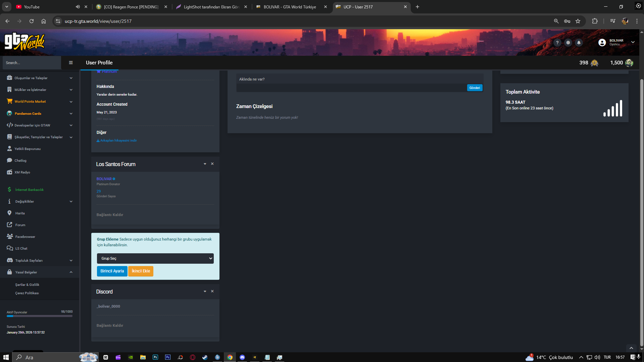Expand Oluşumlar ve Talepler menu
This screenshot has height=362, width=644.
point(40,78)
